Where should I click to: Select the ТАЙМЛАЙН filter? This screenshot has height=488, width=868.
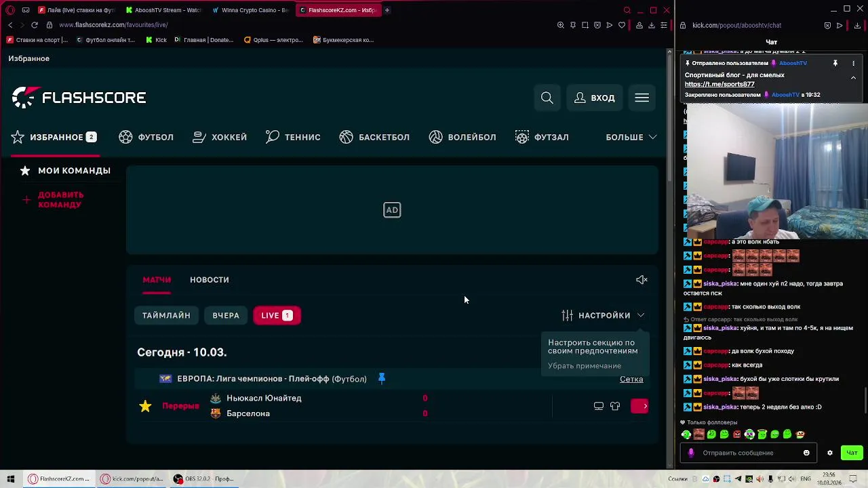pyautogui.click(x=166, y=315)
